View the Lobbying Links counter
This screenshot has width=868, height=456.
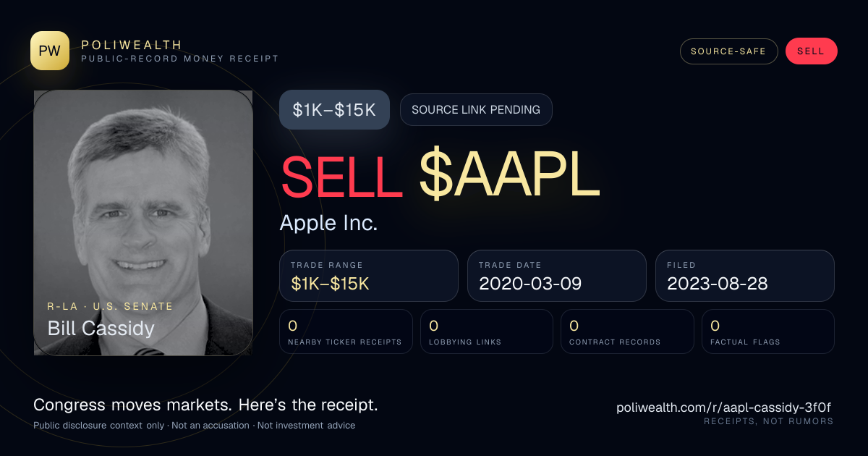tap(487, 332)
